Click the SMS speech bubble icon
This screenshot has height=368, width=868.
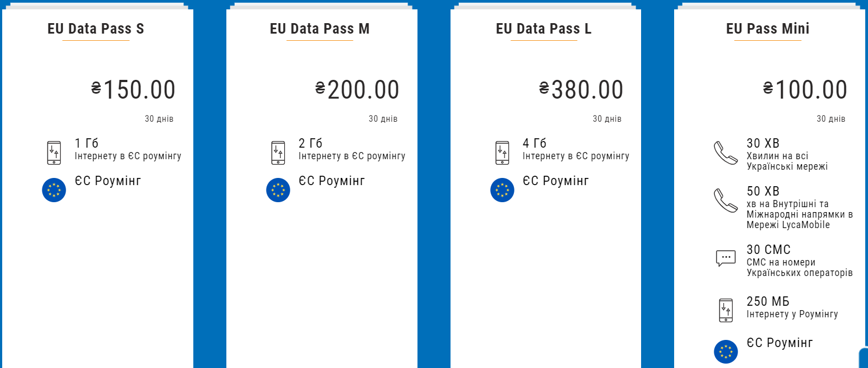pyautogui.click(x=725, y=258)
